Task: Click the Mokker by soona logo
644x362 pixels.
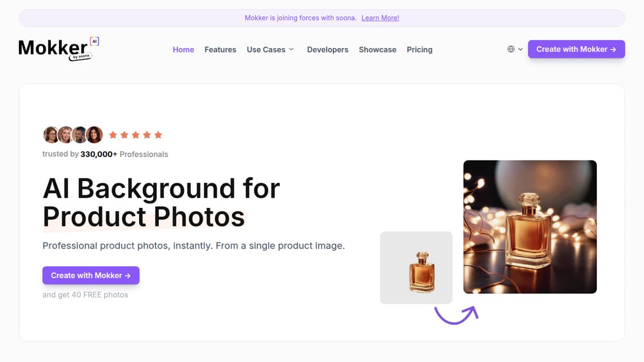Action: tap(59, 49)
